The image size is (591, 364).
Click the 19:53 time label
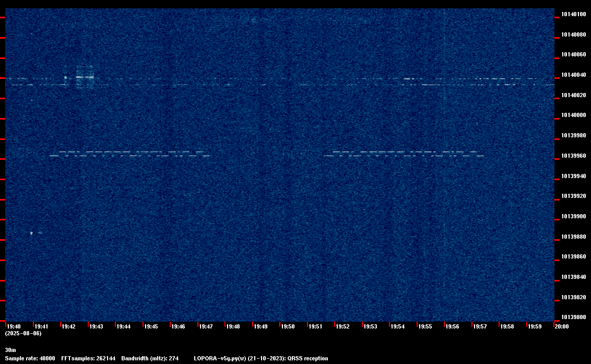[370, 326]
